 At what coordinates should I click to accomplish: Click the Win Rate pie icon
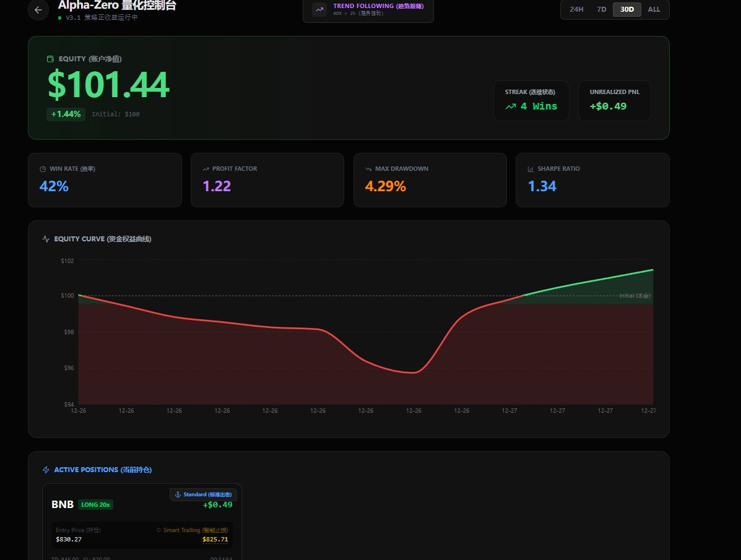click(x=43, y=169)
